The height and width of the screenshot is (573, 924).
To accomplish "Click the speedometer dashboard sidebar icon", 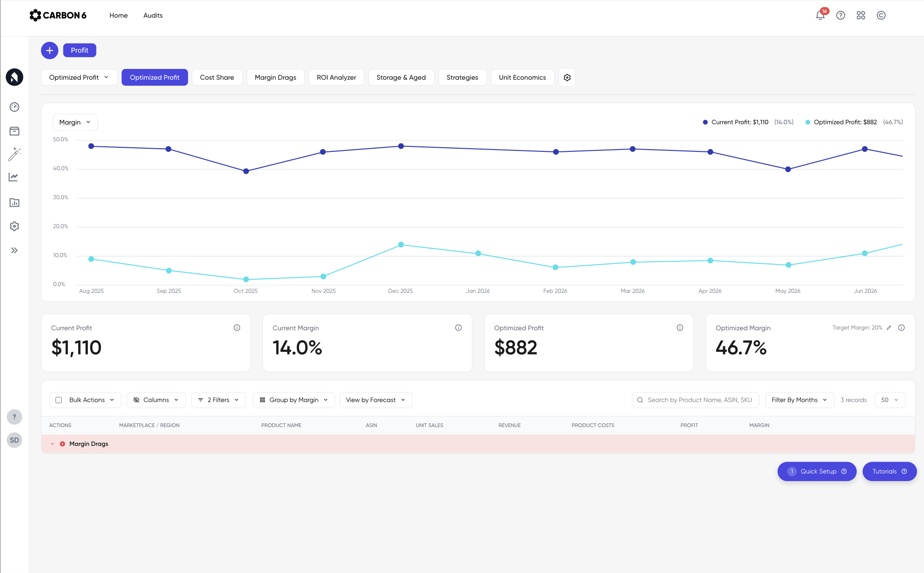I will 14,107.
